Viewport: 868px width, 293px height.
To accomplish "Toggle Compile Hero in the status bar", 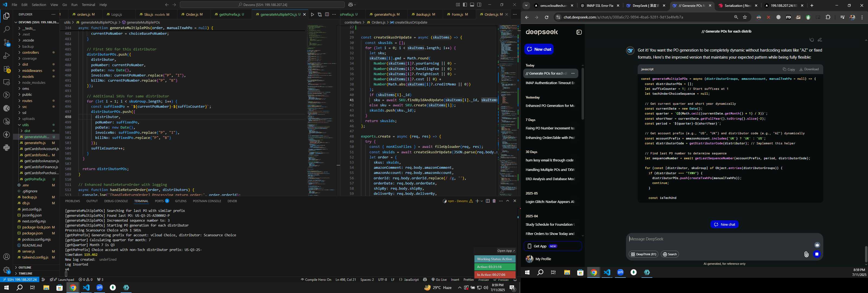I will [316, 279].
